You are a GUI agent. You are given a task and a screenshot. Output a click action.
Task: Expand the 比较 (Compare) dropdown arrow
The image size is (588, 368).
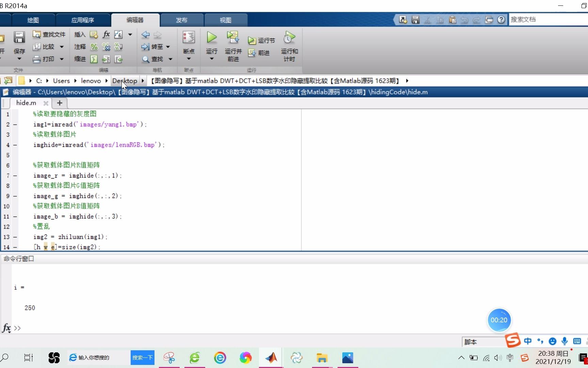click(61, 47)
